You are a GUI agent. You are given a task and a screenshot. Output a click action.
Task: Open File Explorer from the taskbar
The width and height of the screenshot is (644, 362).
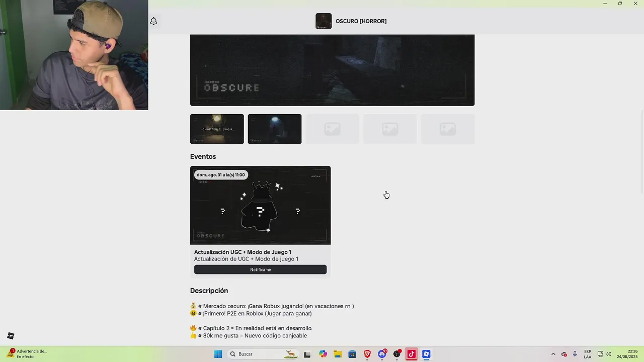coord(338,354)
